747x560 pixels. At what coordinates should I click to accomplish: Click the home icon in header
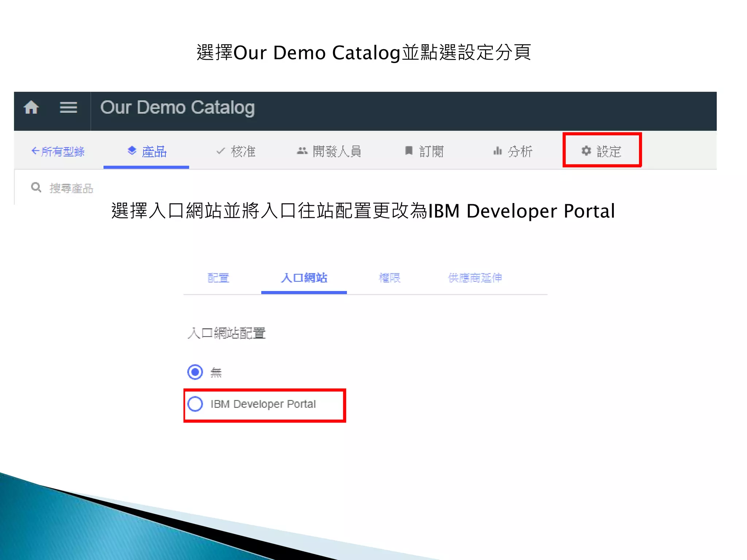31,108
